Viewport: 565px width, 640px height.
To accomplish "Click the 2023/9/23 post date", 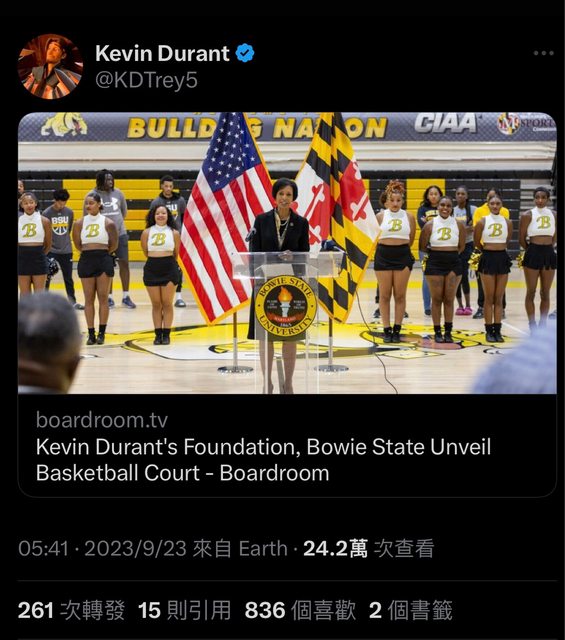I will pyautogui.click(x=135, y=549).
